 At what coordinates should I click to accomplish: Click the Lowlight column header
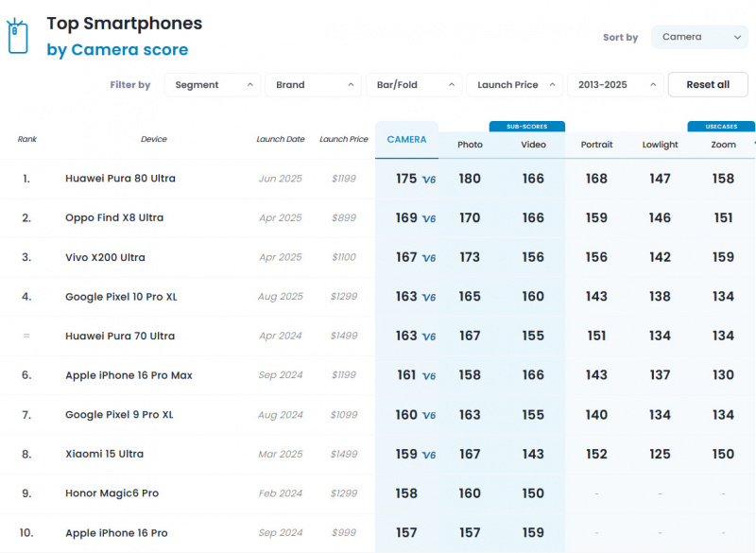click(660, 145)
